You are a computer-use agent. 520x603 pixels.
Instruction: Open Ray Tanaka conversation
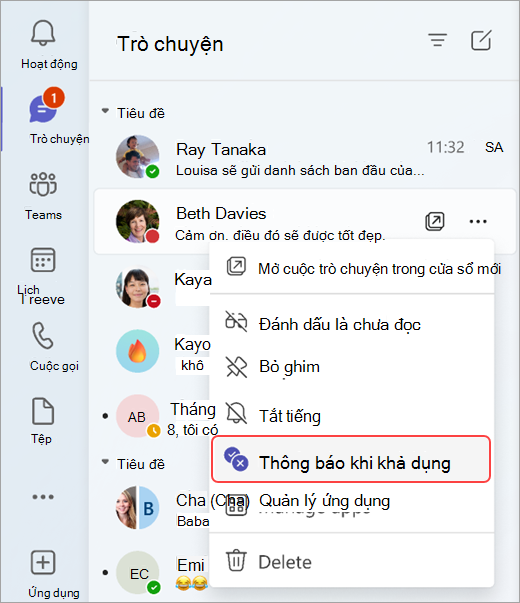[x=305, y=158]
